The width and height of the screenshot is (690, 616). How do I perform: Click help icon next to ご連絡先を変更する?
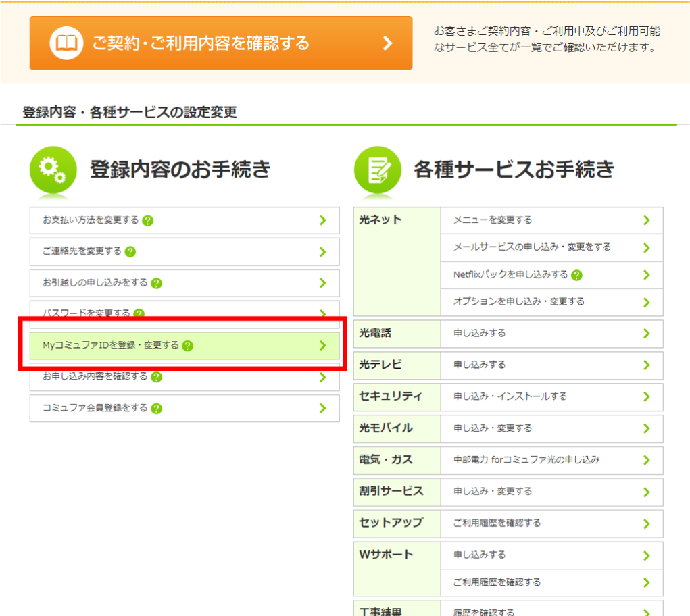130,251
